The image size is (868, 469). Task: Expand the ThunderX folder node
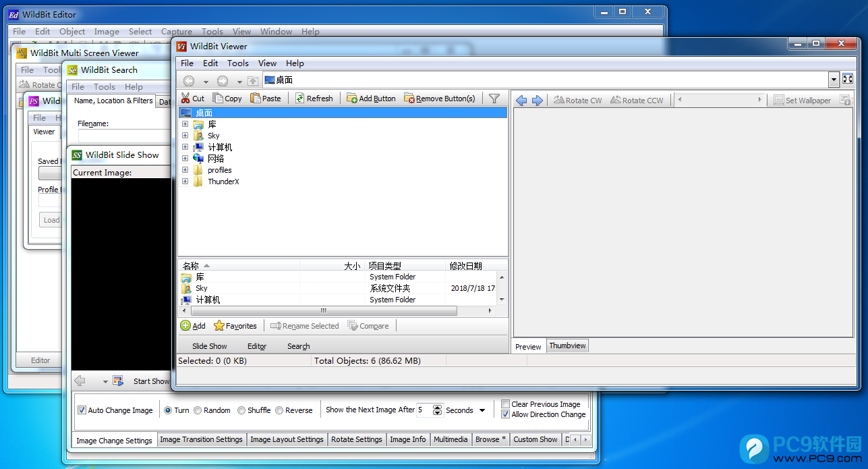pos(185,182)
